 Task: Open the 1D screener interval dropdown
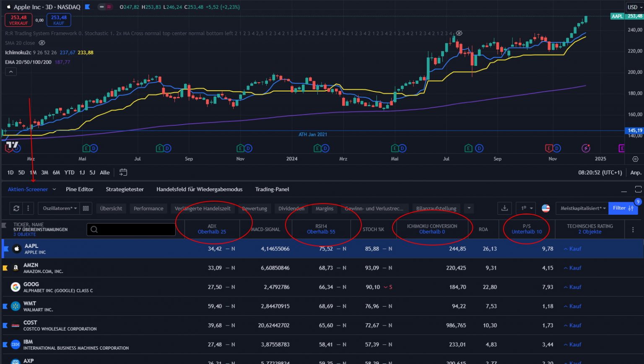pos(526,208)
